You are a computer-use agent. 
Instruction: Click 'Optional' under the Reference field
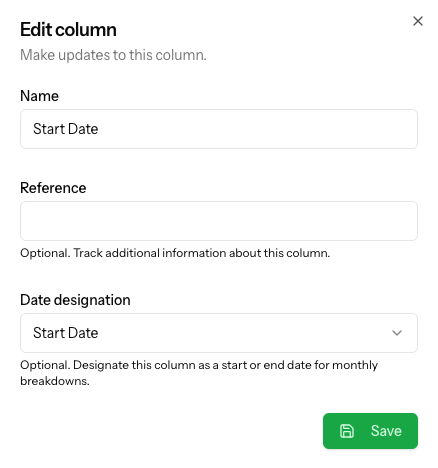tap(45, 253)
